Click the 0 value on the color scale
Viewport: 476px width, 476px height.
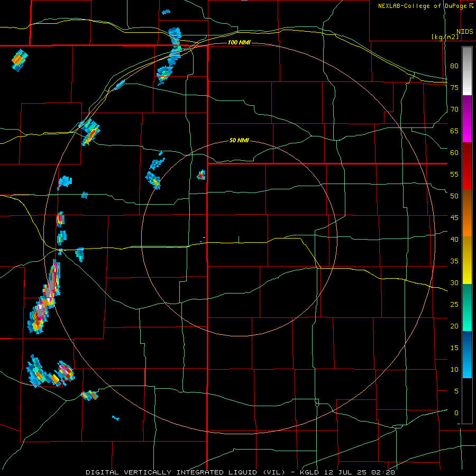pyautogui.click(x=456, y=413)
